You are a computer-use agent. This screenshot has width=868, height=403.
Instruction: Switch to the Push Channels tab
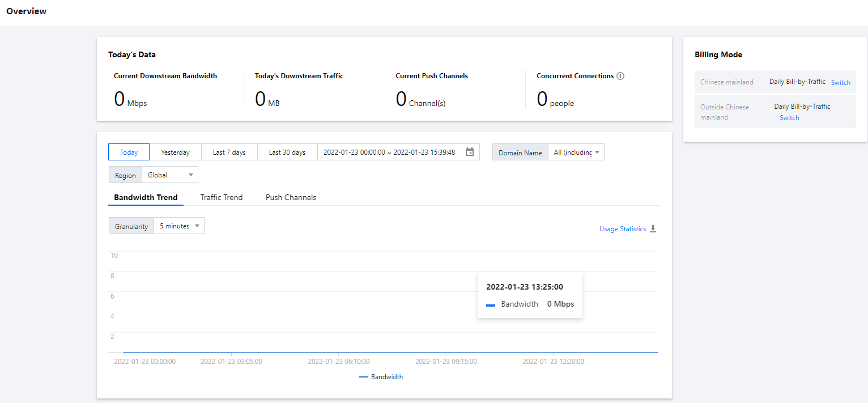point(291,197)
